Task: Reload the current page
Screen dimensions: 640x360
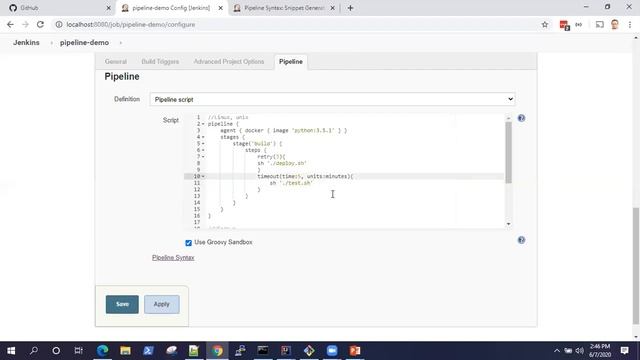Action: 40,24
